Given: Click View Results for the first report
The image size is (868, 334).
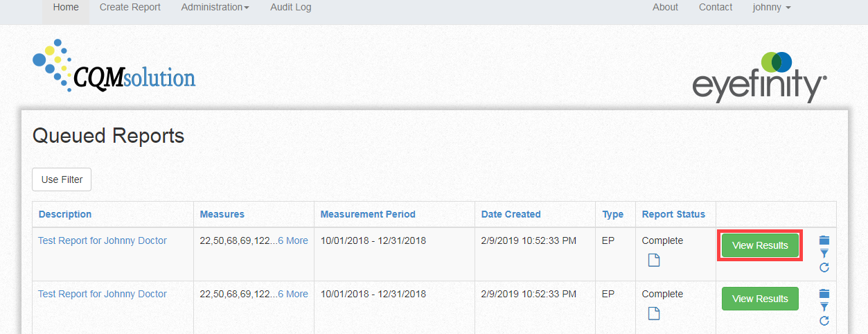Looking at the screenshot, I should coord(760,245).
